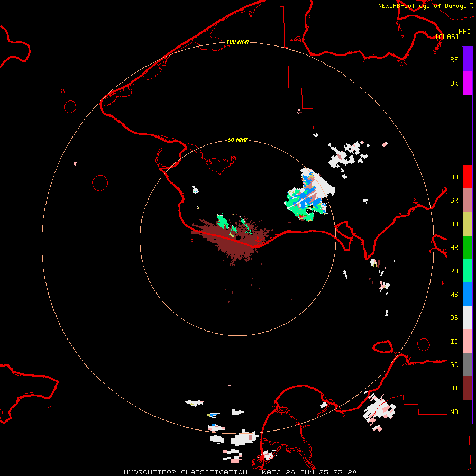Click the ND legend label

[x=454, y=411]
